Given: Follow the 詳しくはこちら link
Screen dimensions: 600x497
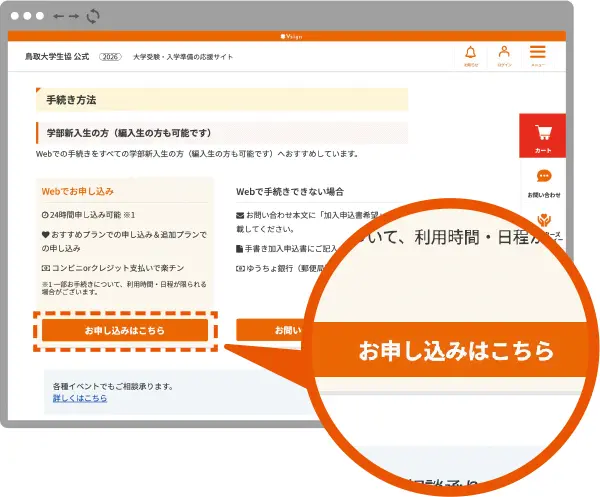Looking at the screenshot, I should coord(80,398).
